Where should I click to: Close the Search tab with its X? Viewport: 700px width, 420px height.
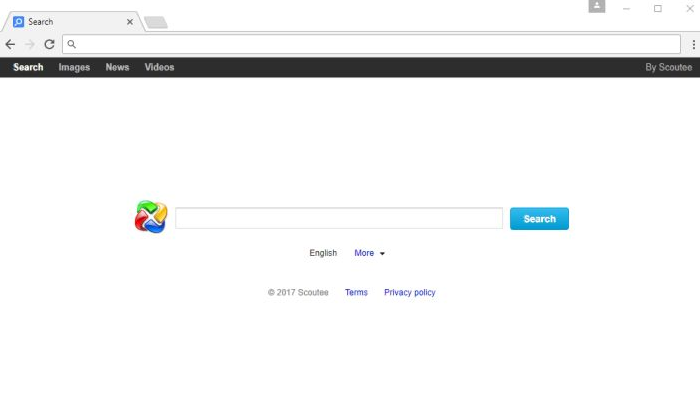tap(130, 22)
